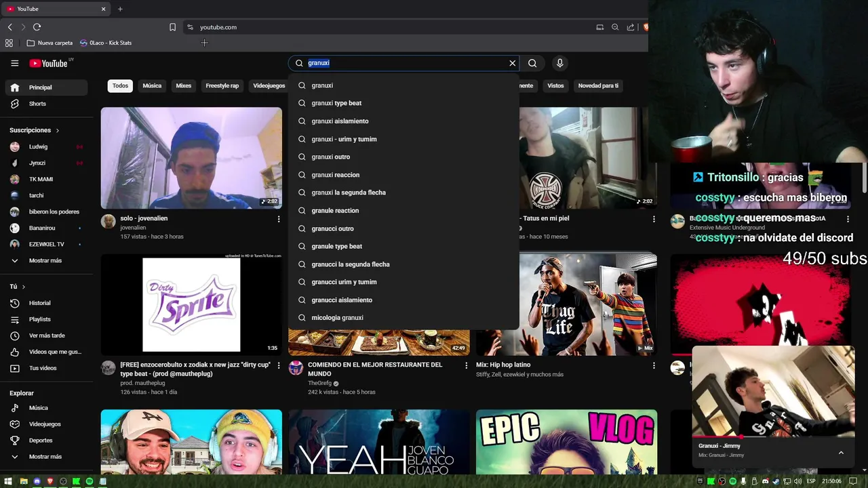Expand the Granuxi - Jimmy miniplayer chevron
Viewport: 868px width, 488px height.
[x=841, y=453]
